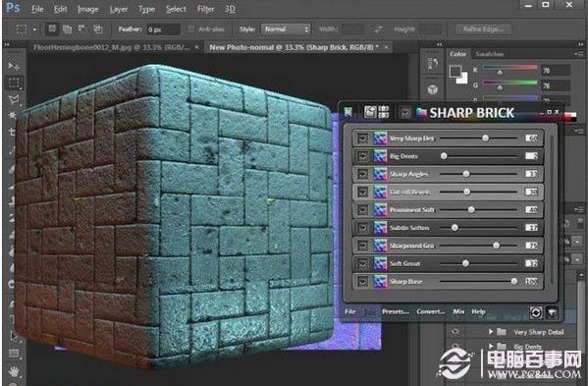Screen dimensions: 588x386
Task: Click the Sharp Base slider handle
Action: point(514,281)
